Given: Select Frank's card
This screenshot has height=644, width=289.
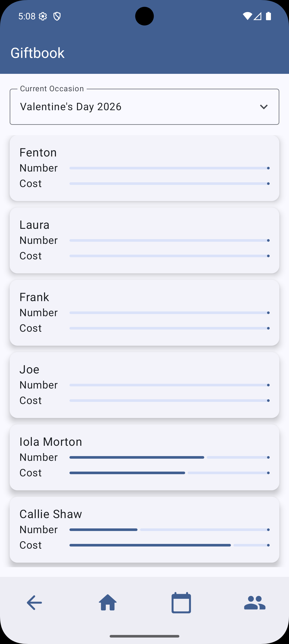Looking at the screenshot, I should click(144, 313).
